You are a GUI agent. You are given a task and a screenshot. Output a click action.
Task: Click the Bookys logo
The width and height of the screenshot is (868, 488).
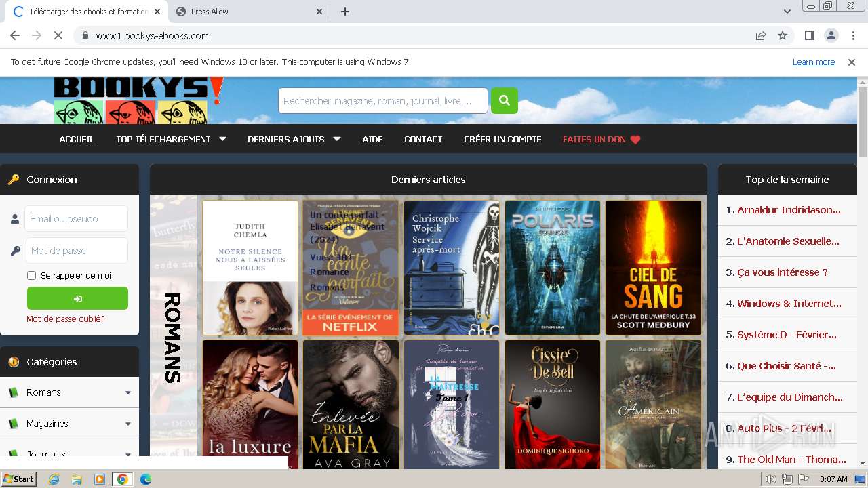click(x=138, y=100)
